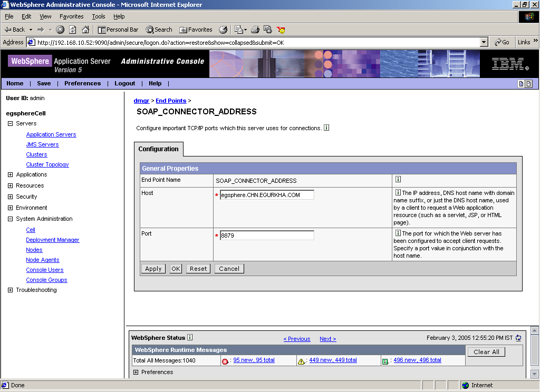Click the green information messages icon

coord(385,361)
